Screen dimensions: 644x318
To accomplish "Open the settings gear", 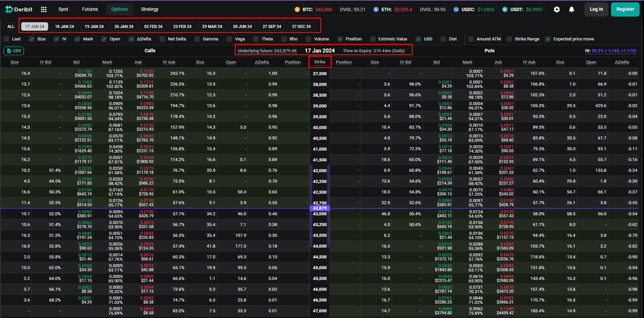I will [x=557, y=9].
